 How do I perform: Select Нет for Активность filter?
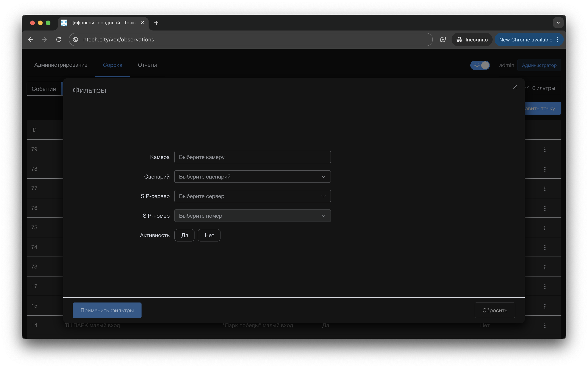pos(209,235)
